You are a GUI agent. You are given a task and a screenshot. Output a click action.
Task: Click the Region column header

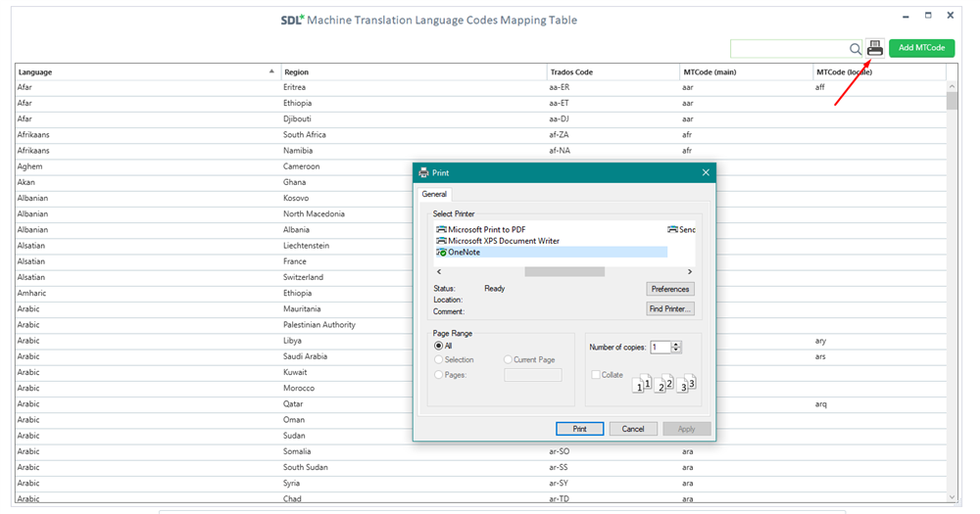414,71
